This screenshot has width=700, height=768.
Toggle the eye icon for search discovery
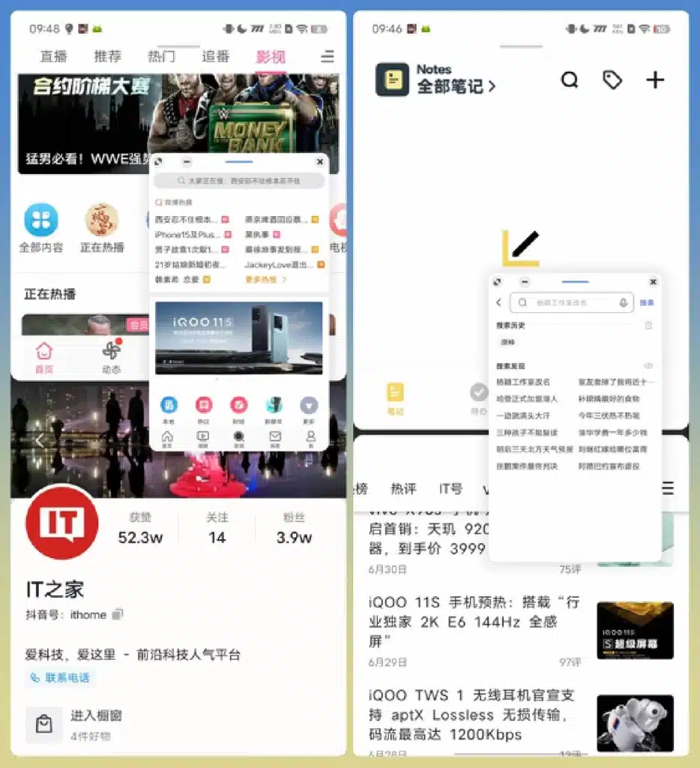tap(648, 365)
